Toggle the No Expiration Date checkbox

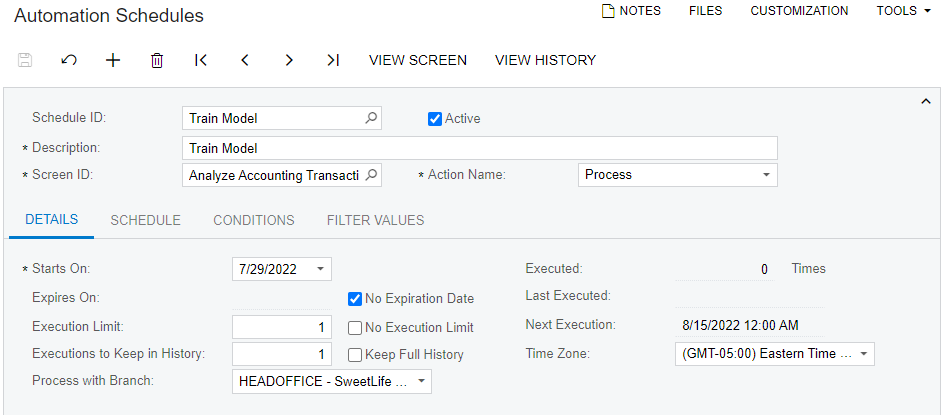(355, 298)
